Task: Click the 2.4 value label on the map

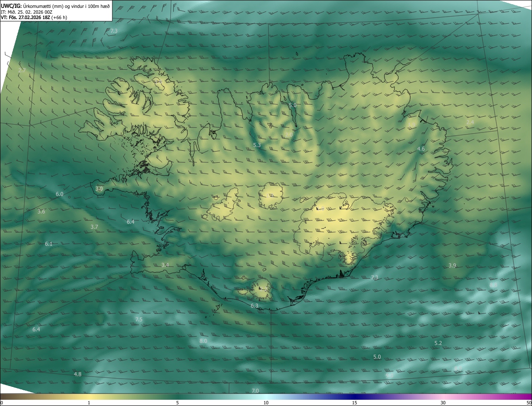Action: (470, 122)
